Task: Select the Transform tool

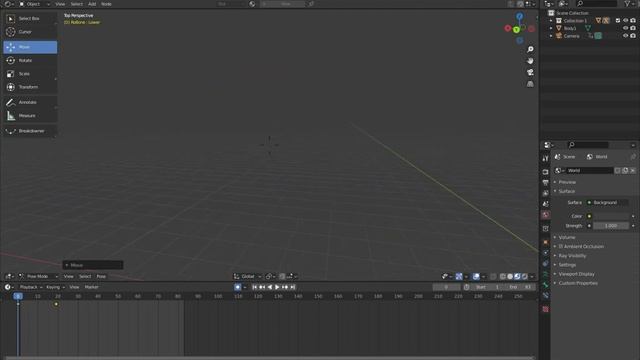Action: 30,87
